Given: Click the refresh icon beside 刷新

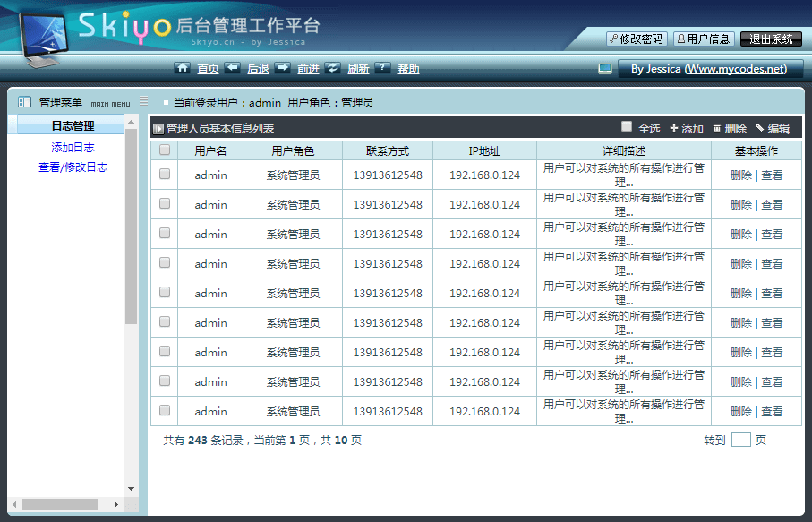Looking at the screenshot, I should (x=332, y=68).
